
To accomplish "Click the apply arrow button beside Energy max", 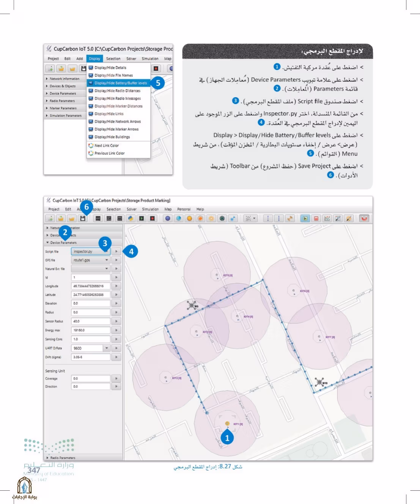I will [x=116, y=330].
